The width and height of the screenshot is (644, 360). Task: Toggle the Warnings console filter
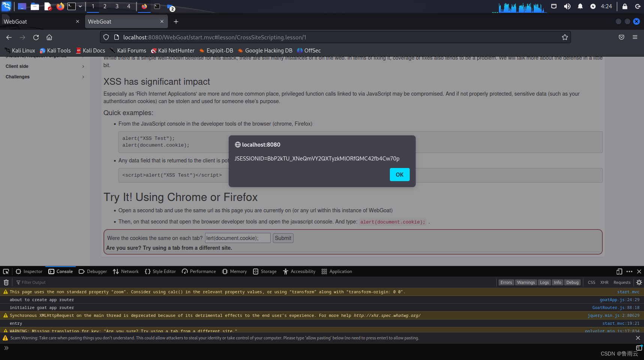pyautogui.click(x=526, y=282)
